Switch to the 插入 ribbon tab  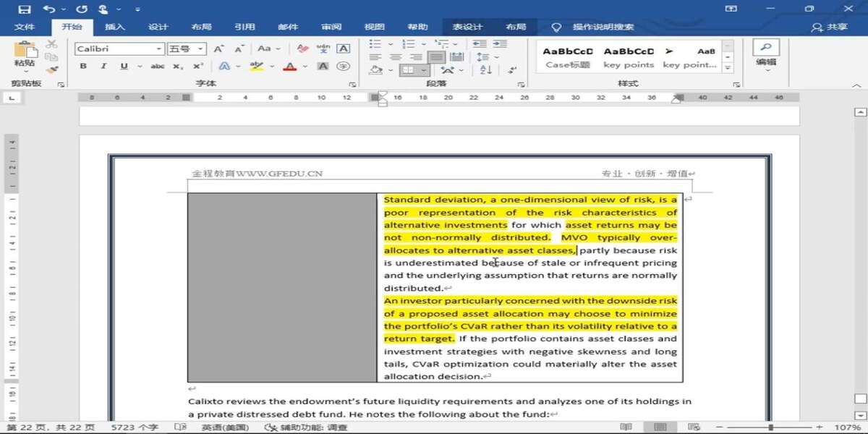click(115, 27)
